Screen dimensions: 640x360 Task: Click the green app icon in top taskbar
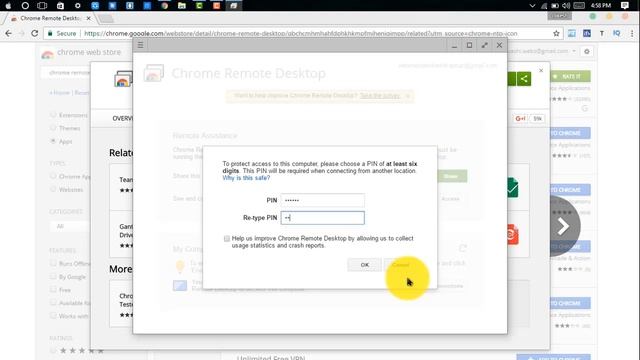click(x=199, y=6)
